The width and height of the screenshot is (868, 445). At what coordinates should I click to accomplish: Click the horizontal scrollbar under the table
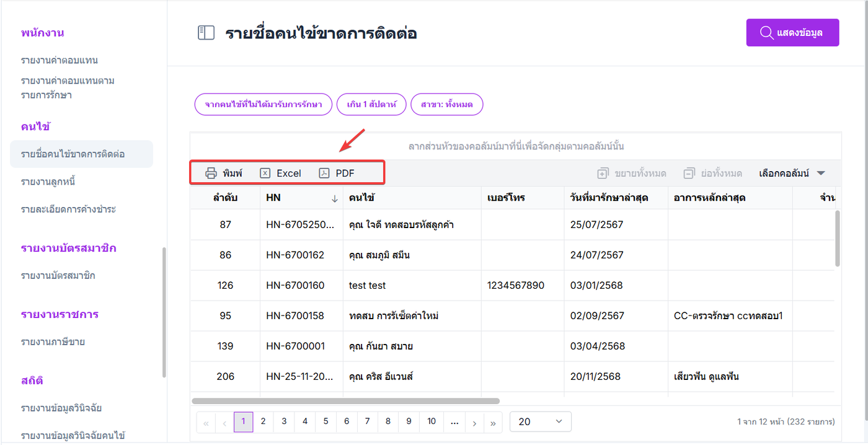pos(345,401)
